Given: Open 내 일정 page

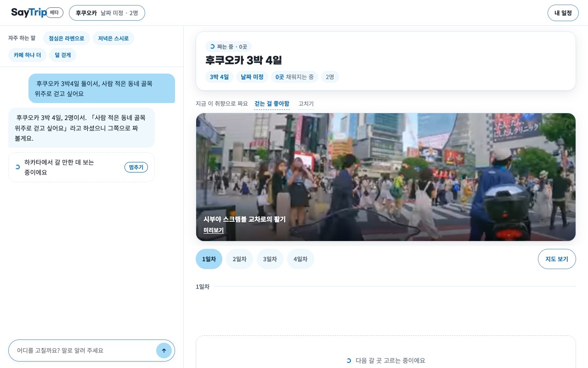Looking at the screenshot, I should 563,13.
